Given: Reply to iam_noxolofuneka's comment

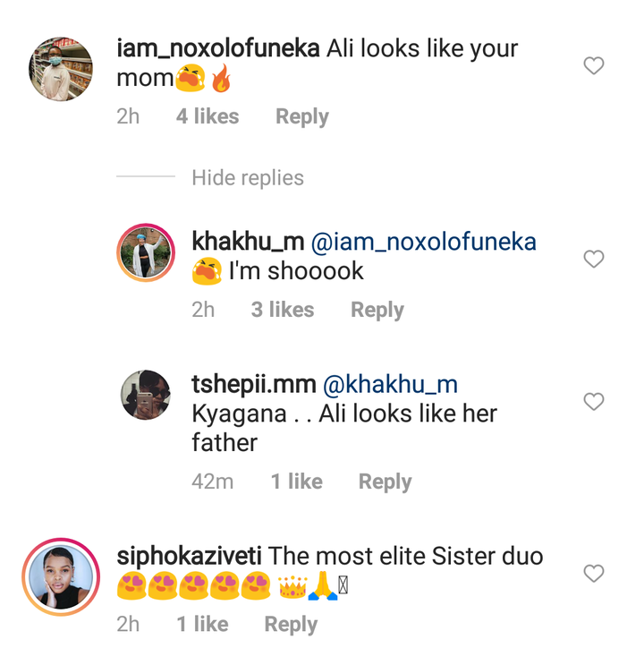Looking at the screenshot, I should pyautogui.click(x=301, y=116).
